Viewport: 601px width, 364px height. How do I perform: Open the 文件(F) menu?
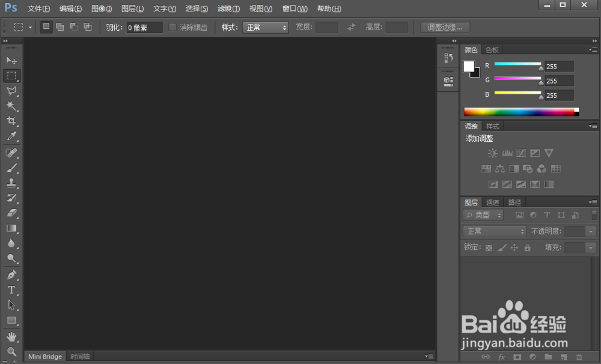[x=38, y=8]
